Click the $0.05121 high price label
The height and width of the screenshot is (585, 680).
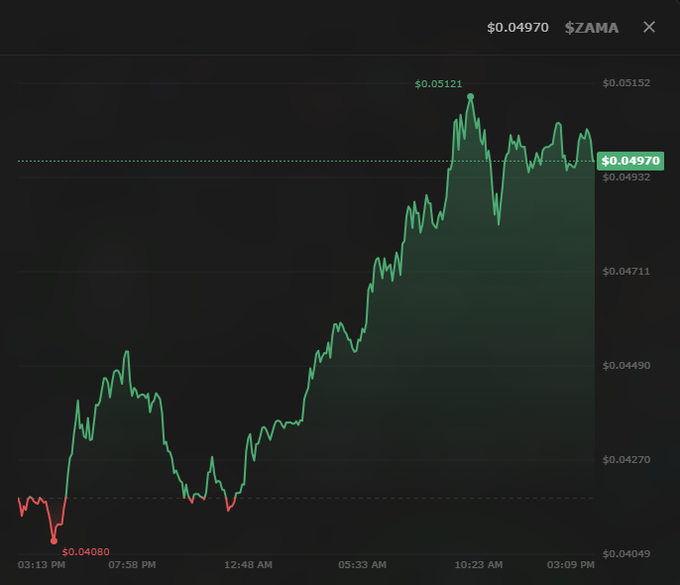tap(438, 84)
